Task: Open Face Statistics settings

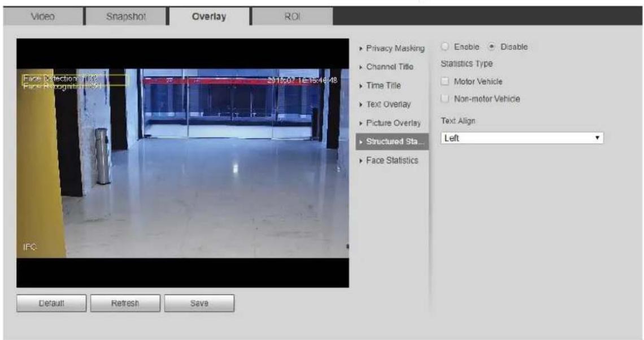Action: pos(392,160)
